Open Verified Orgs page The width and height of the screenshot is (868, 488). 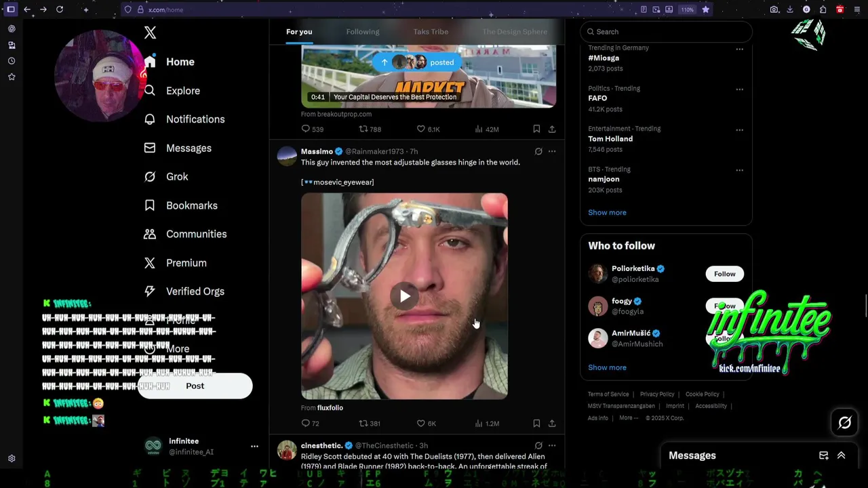point(184,291)
